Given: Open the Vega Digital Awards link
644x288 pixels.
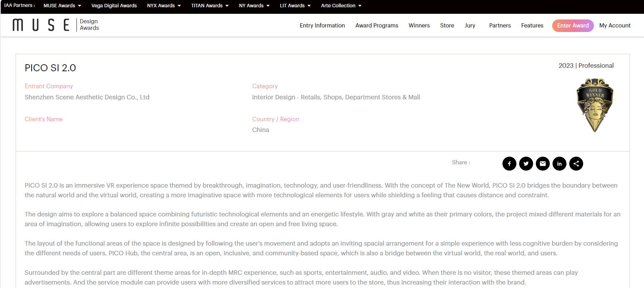Looking at the screenshot, I should pyautogui.click(x=114, y=6).
